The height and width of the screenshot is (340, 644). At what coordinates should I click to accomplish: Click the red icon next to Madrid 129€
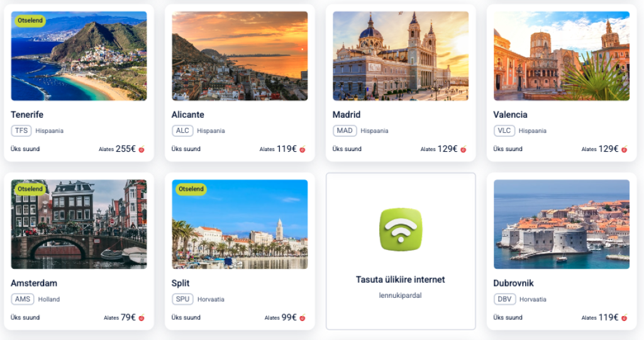coord(464,149)
